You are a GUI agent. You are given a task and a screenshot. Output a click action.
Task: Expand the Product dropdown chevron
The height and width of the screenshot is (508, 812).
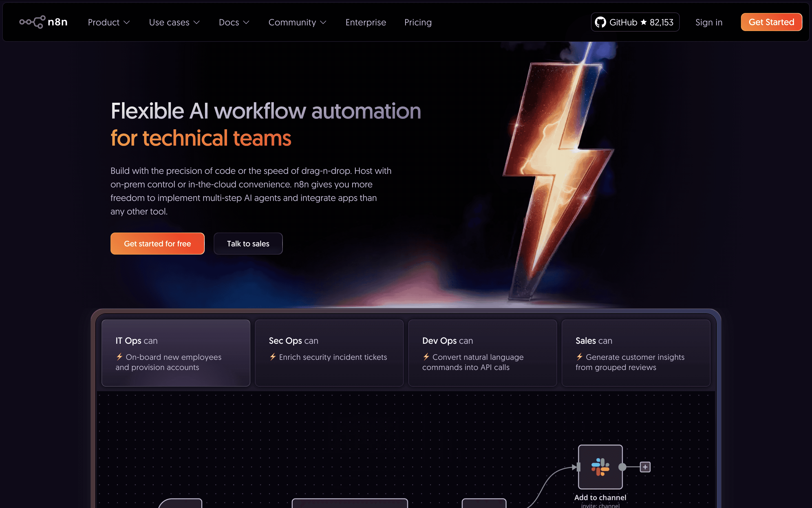tap(127, 23)
